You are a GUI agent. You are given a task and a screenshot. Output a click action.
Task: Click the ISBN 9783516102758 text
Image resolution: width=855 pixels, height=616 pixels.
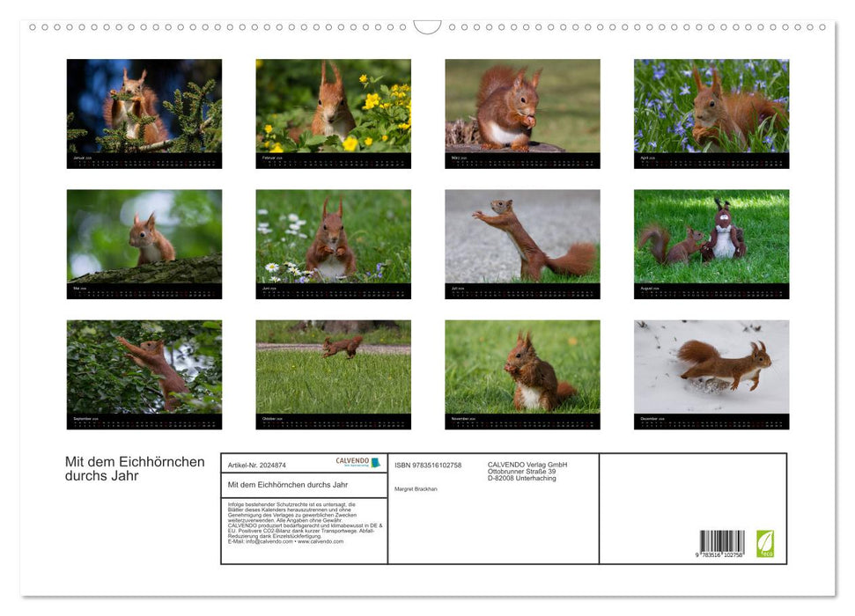(428, 465)
